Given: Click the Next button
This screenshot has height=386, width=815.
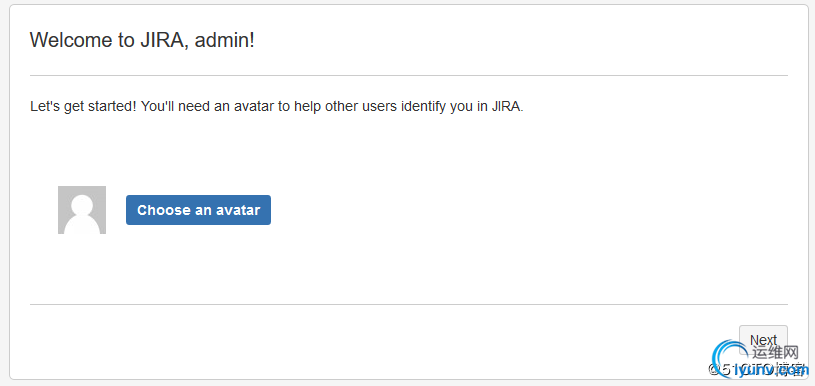Looking at the screenshot, I should coord(763,340).
